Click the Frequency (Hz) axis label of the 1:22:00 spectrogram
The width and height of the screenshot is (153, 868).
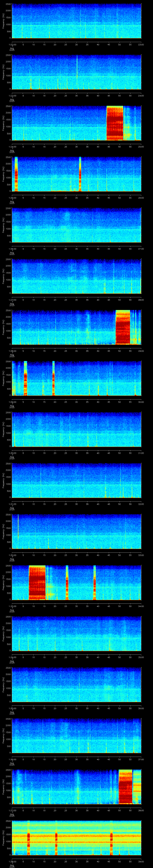(4, 21)
